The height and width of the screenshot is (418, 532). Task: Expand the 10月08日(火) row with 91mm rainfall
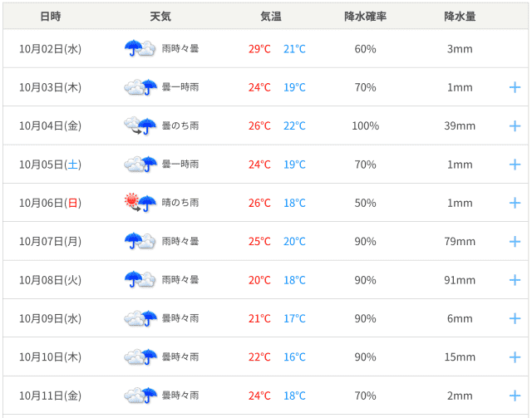tap(515, 280)
